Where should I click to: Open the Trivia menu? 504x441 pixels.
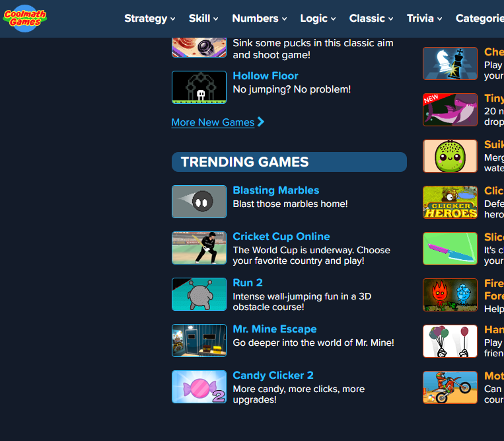424,19
